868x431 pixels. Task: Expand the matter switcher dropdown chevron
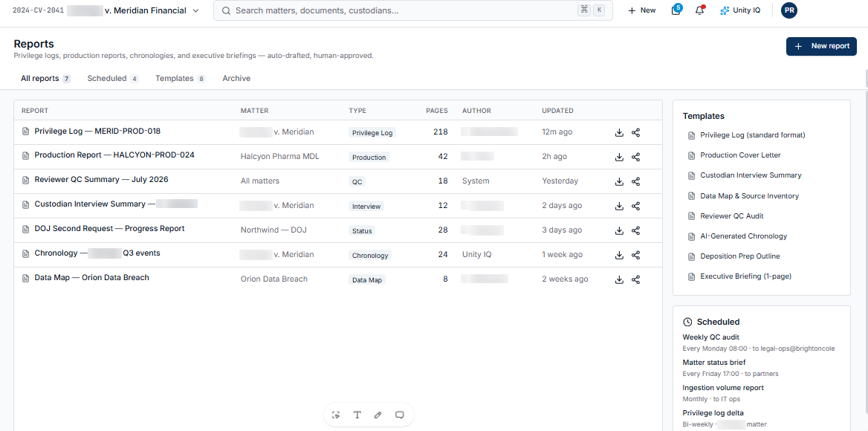[195, 10]
